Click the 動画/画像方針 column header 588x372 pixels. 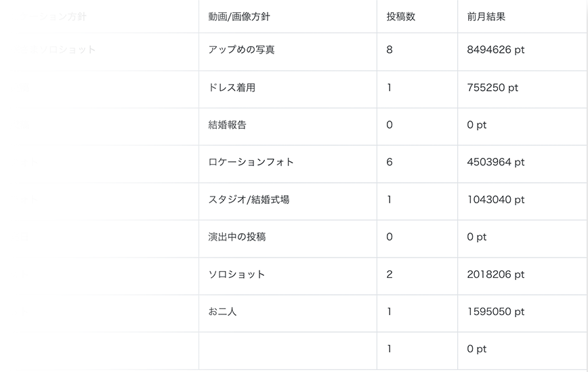point(239,17)
